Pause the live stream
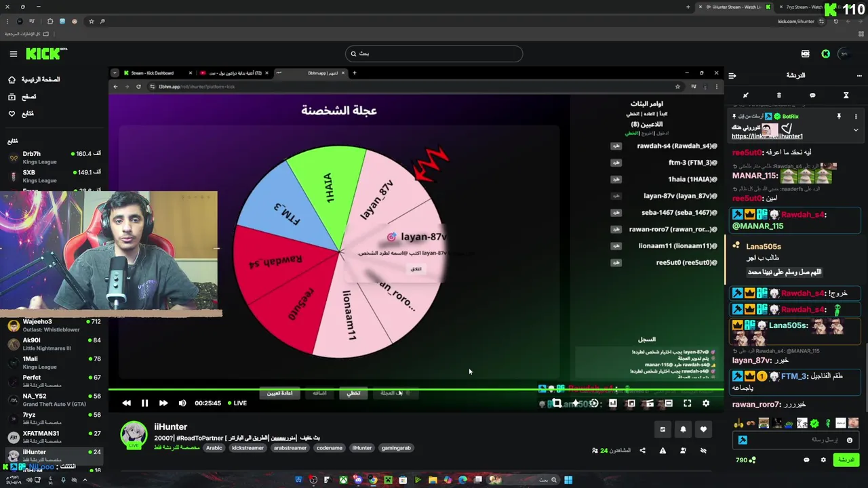The image size is (868, 488). tap(144, 403)
